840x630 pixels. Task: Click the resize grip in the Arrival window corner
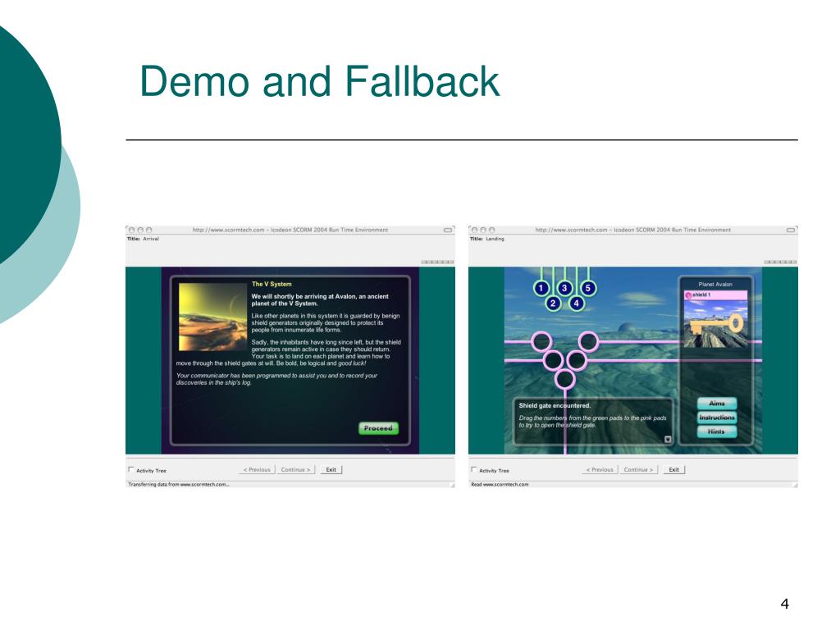tap(452, 485)
